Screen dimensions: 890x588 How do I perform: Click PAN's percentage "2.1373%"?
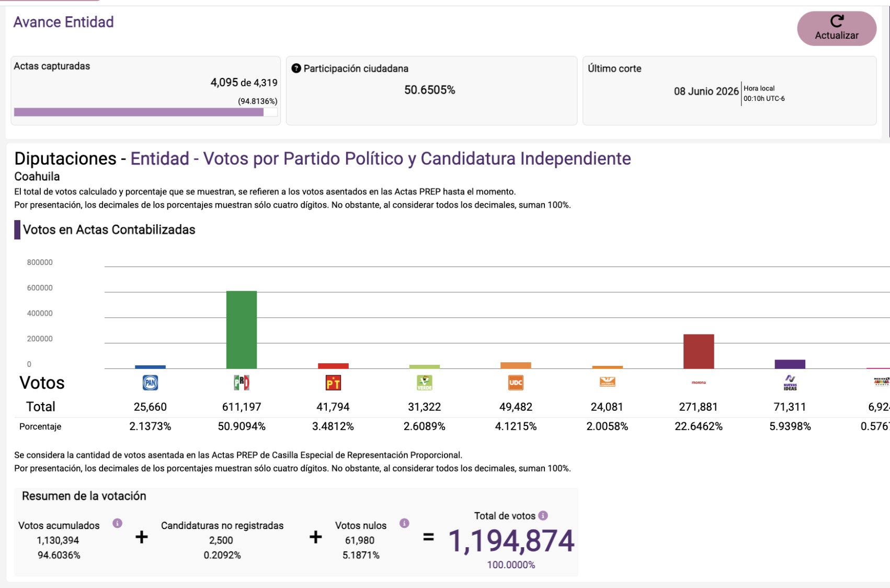point(150,426)
